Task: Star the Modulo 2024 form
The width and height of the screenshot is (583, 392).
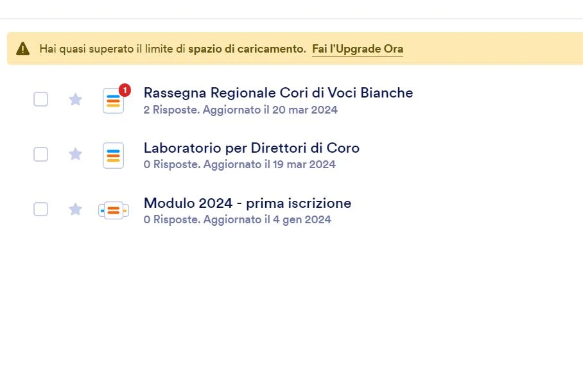Action: [x=75, y=209]
